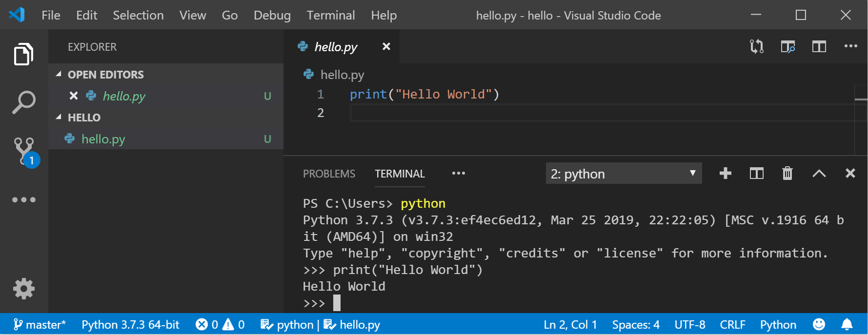Click Python 3.7.3 64-bit interpreter selector
The height and width of the screenshot is (335, 868).
[130, 325]
